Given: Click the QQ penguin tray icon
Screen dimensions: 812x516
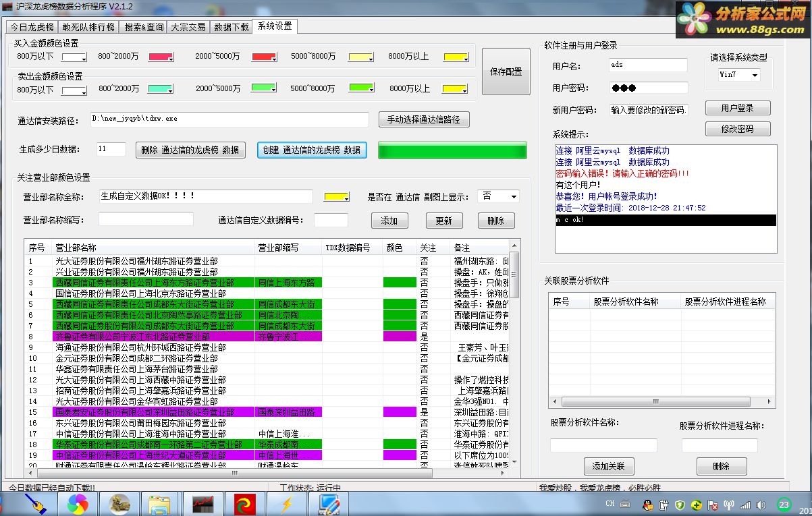Looking at the screenshot, I should pyautogui.click(x=647, y=504).
